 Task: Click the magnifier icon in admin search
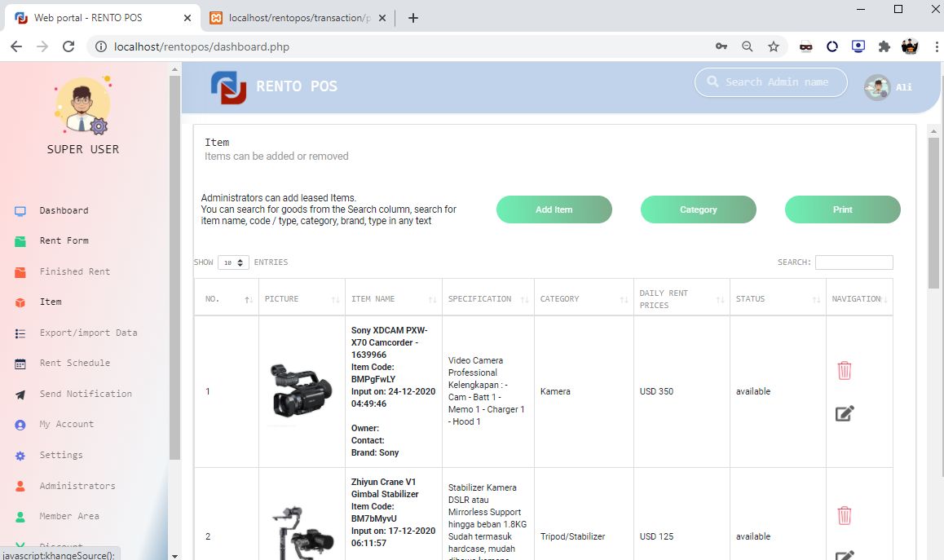[712, 82]
